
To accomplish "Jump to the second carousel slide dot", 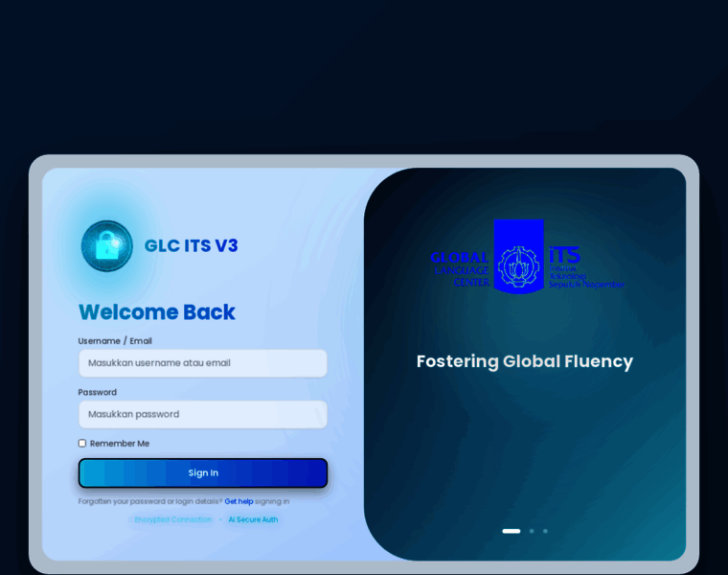I will (x=532, y=531).
